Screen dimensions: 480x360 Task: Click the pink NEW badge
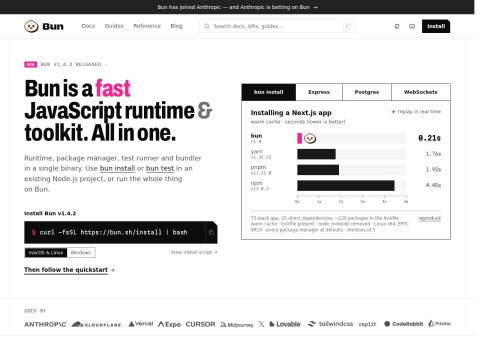coord(30,64)
